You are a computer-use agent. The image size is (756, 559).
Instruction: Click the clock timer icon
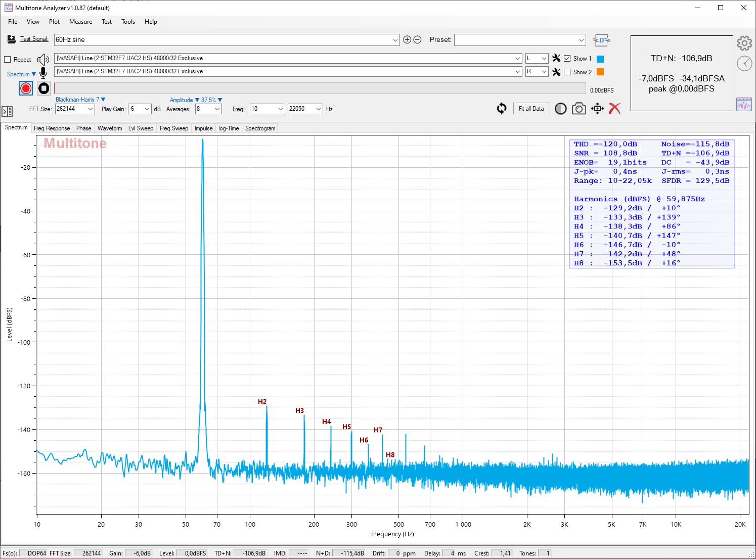click(x=744, y=63)
